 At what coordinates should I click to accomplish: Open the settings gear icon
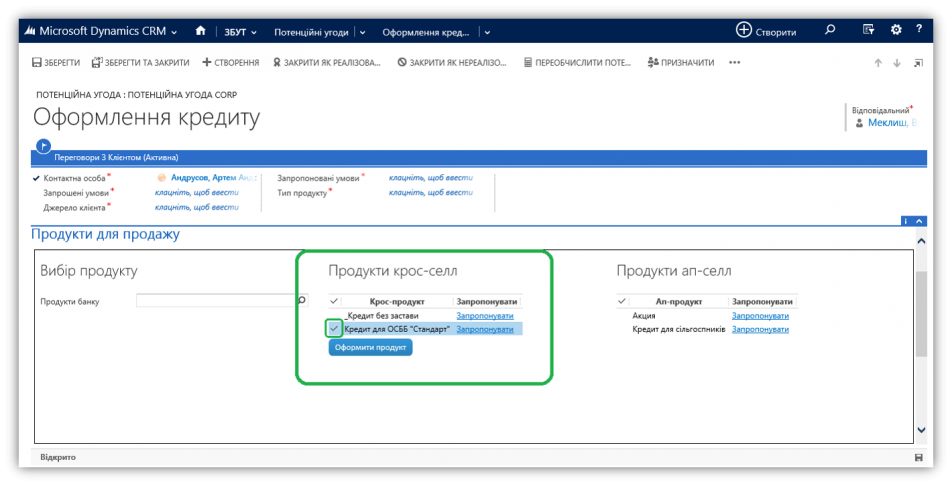[x=896, y=30]
